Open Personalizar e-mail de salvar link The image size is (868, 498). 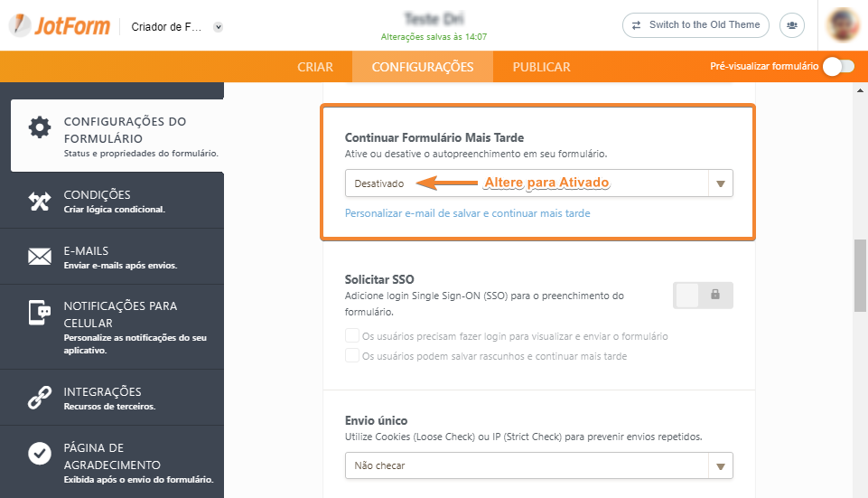coord(467,213)
